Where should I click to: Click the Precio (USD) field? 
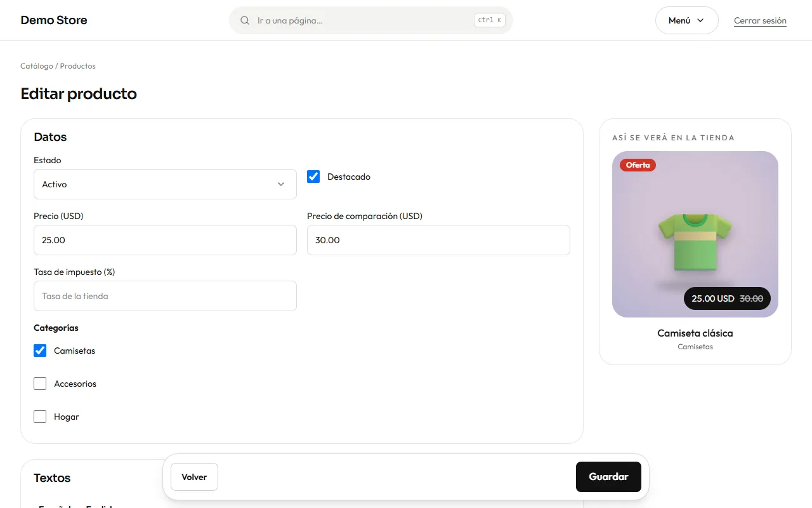coord(165,240)
